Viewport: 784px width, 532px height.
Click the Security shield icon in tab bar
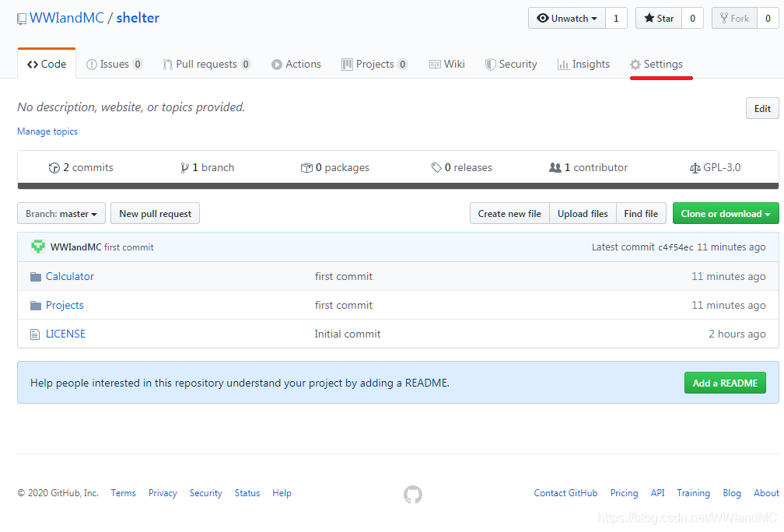click(491, 65)
